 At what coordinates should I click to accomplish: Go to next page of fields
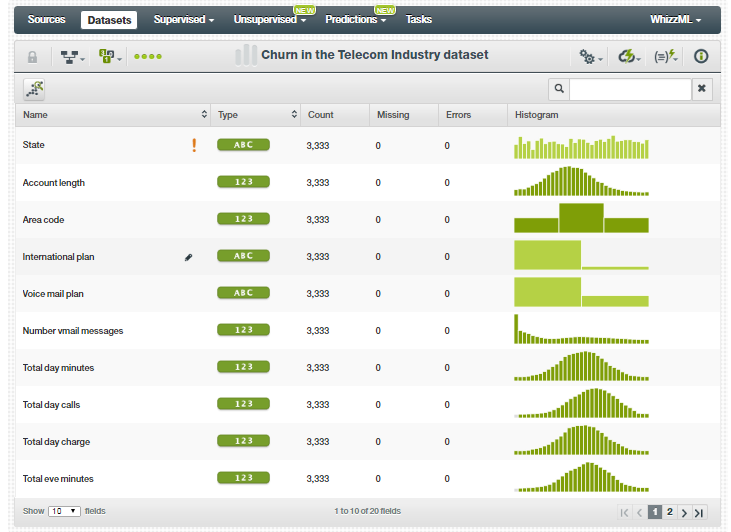click(684, 512)
